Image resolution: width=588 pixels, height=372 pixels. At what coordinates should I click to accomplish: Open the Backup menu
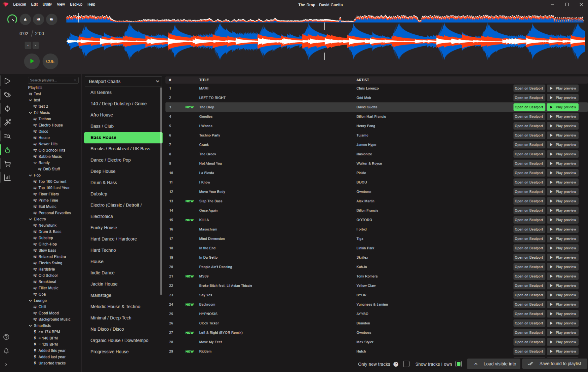pos(76,4)
